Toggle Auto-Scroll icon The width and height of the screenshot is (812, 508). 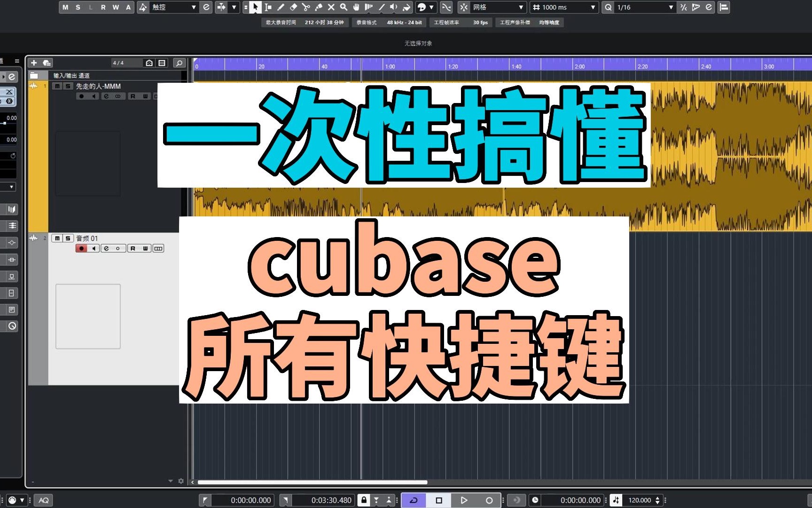[221, 7]
